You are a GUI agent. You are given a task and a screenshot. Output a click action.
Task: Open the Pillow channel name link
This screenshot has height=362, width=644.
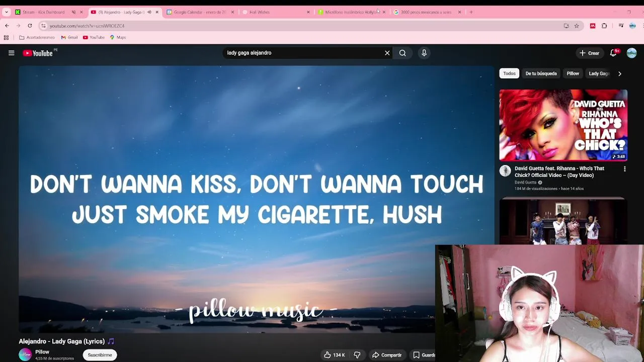pos(42,352)
